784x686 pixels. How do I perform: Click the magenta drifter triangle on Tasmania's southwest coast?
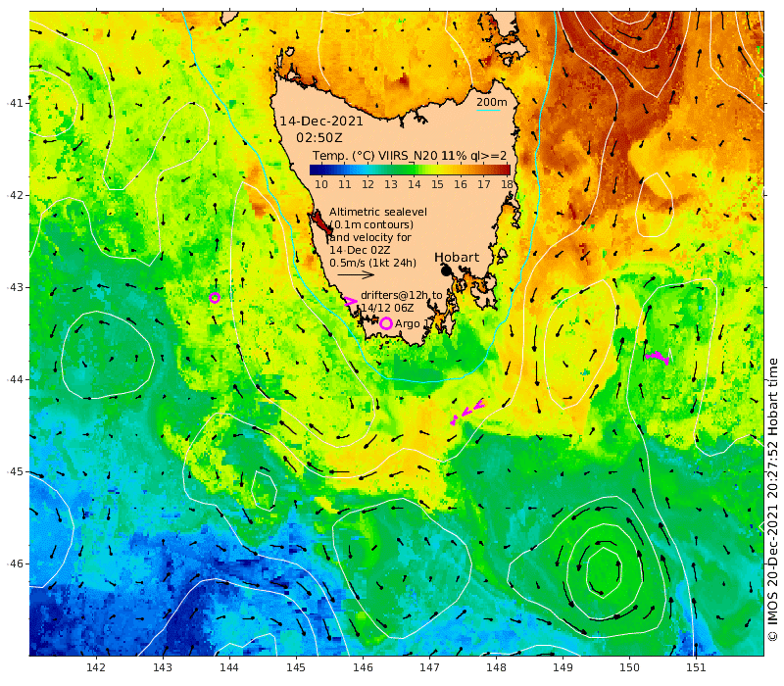tap(351, 301)
